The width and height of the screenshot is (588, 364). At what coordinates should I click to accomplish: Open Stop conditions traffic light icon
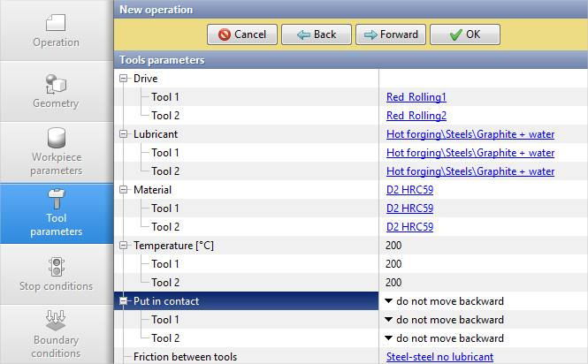tap(57, 265)
